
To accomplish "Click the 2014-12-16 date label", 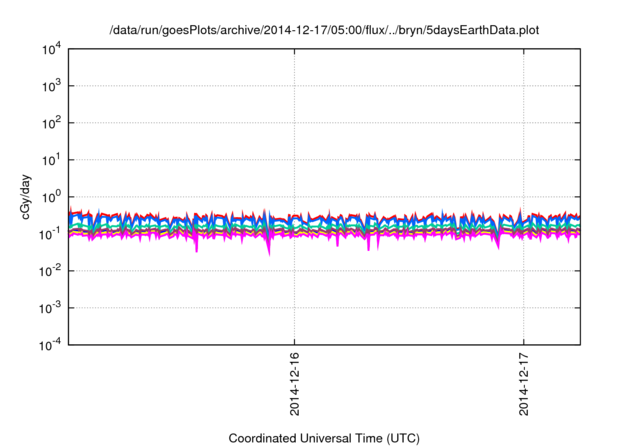I will [294, 384].
